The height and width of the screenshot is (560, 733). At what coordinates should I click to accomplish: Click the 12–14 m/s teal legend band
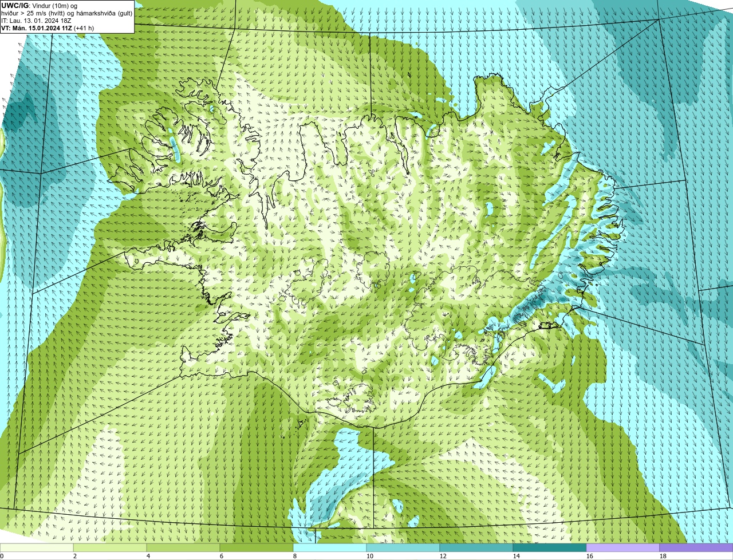click(476, 547)
